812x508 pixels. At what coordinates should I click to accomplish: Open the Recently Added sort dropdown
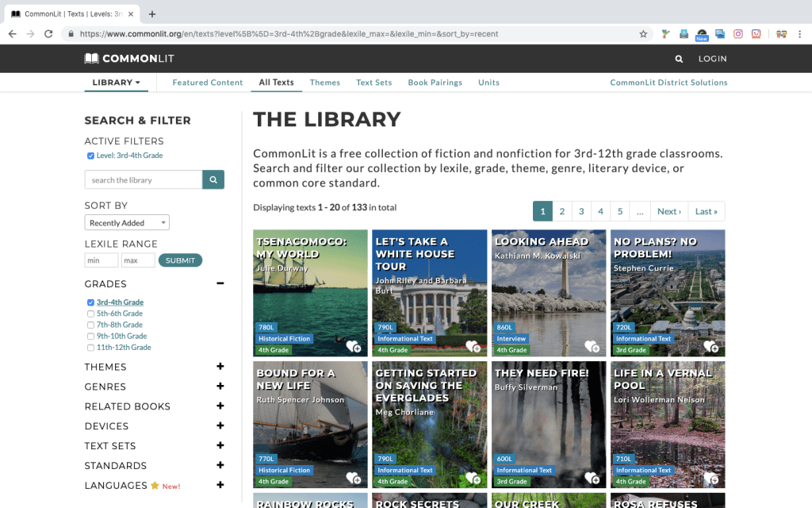pos(127,223)
